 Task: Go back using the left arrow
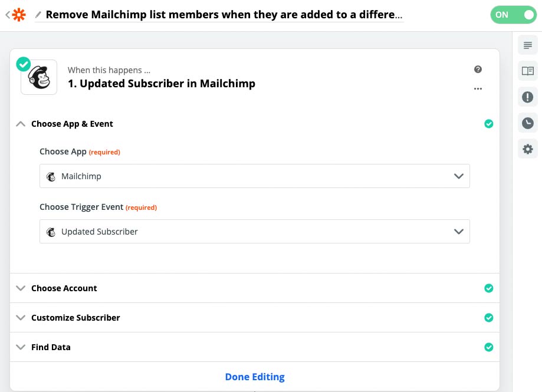point(7,15)
